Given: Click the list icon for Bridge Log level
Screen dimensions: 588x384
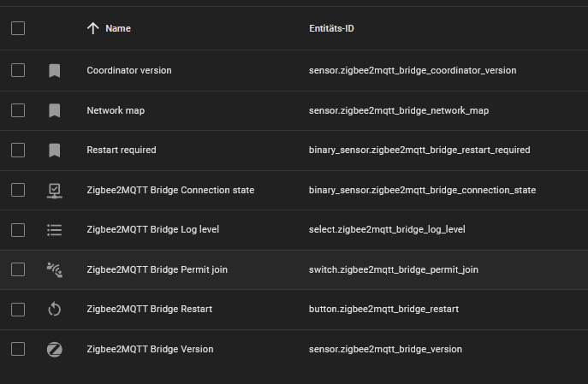Looking at the screenshot, I should pyautogui.click(x=55, y=230).
